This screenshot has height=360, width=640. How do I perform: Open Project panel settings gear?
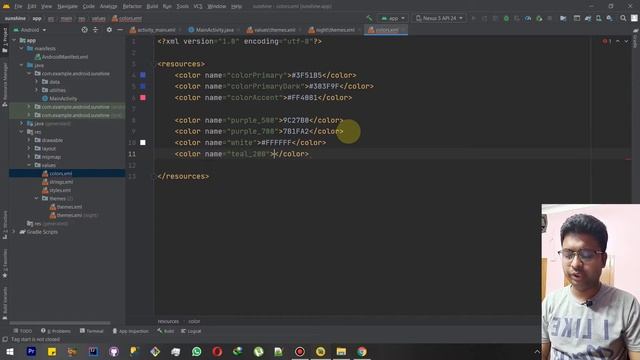109,30
